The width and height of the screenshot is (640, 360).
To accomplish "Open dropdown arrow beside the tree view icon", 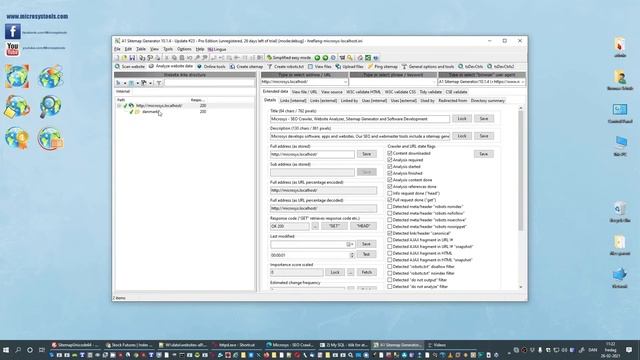I will [x=125, y=83].
